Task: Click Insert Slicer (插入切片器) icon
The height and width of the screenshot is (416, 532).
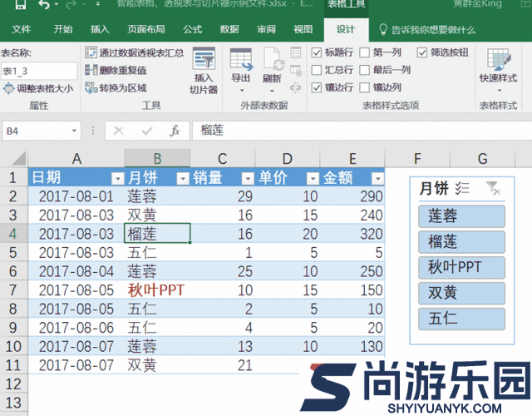Action: pos(204,59)
